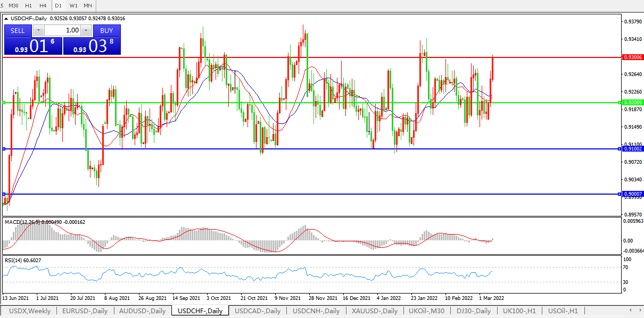Image resolution: width=644 pixels, height=318 pixels.
Task: Decrease trade volume with the down arrow
Action: [x=38, y=30]
